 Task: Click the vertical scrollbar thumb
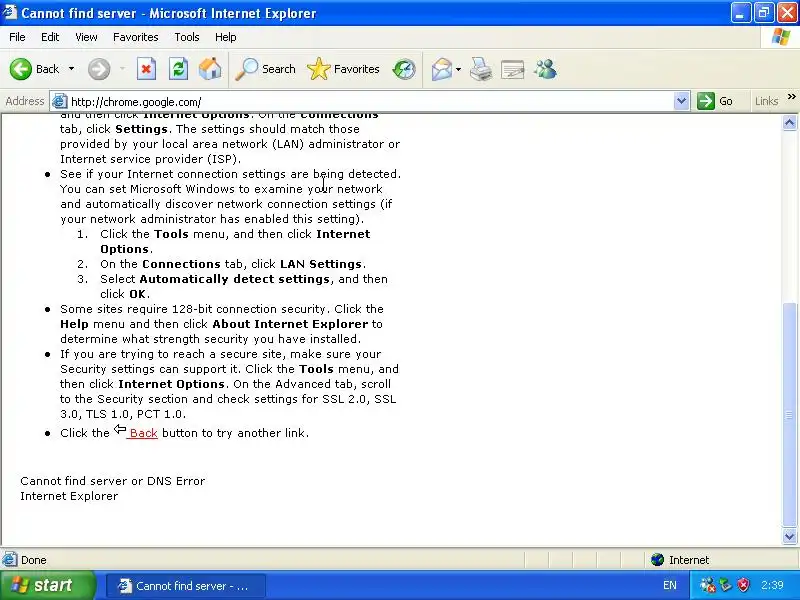point(789,415)
